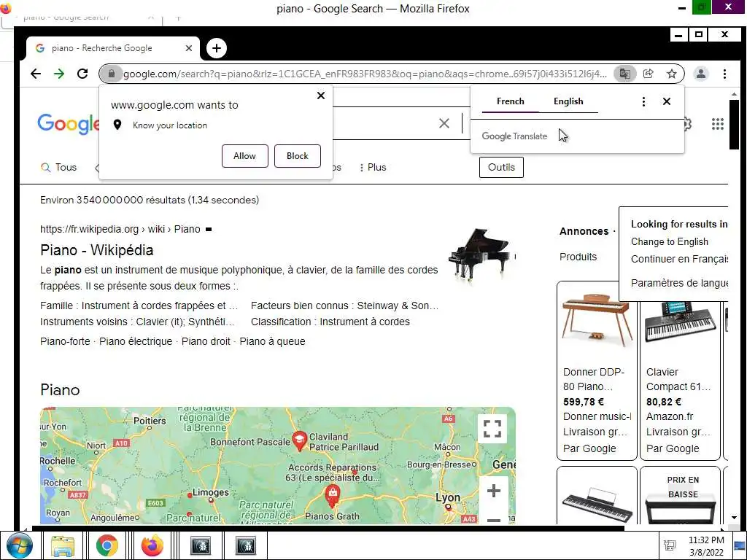The image size is (747, 560).
Task: Click the Pianos Grath map label
Action: 332,516
